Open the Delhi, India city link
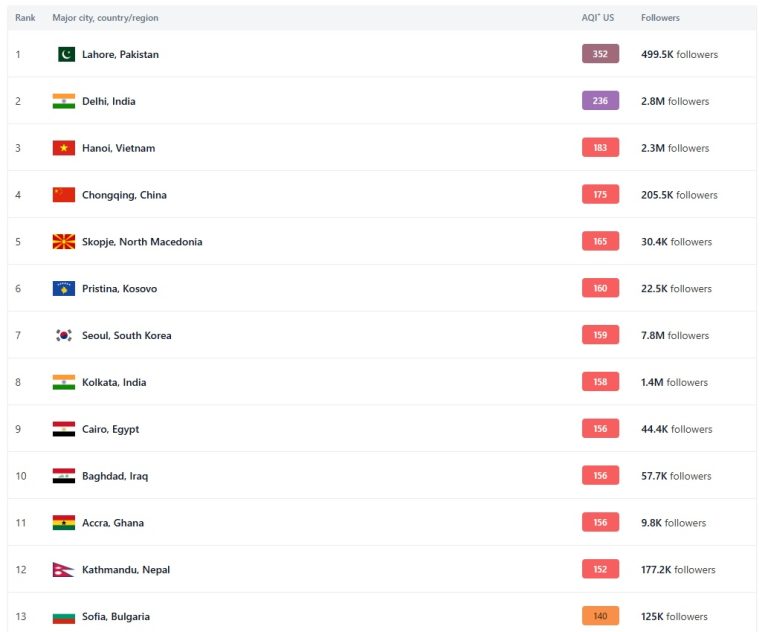Screen dimensions: 768x632 click(x=109, y=101)
